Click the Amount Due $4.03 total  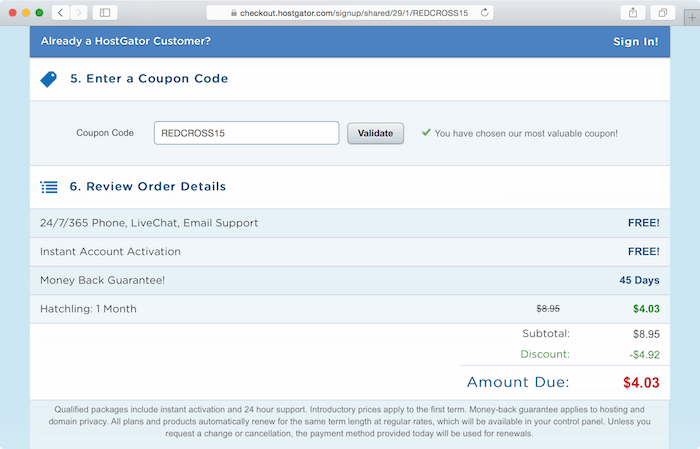(x=641, y=382)
